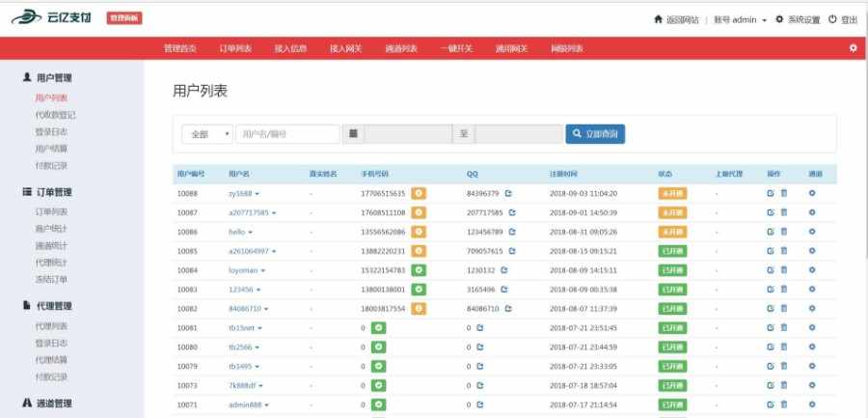868x418 pixels.
Task: Click QQ chat icon beside 709057615
Action: 512,251
